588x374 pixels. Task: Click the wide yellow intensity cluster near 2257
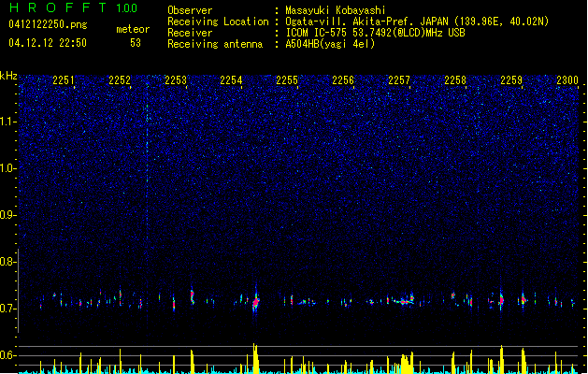click(407, 363)
